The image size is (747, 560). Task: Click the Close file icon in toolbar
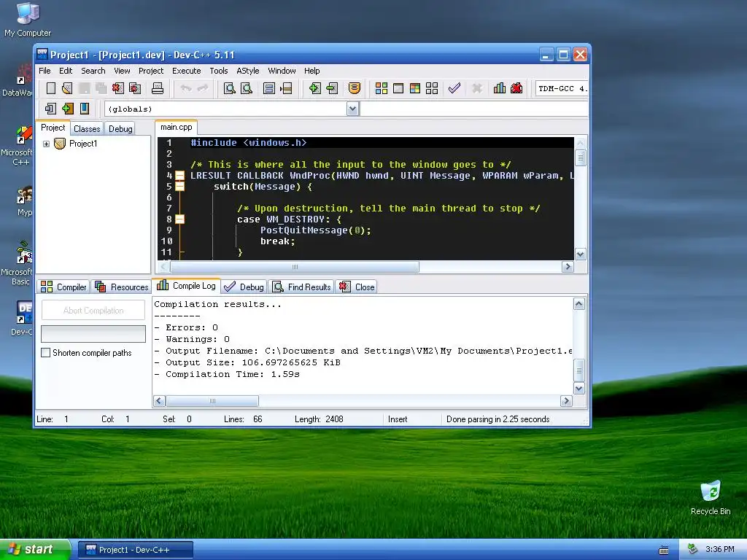point(117,88)
